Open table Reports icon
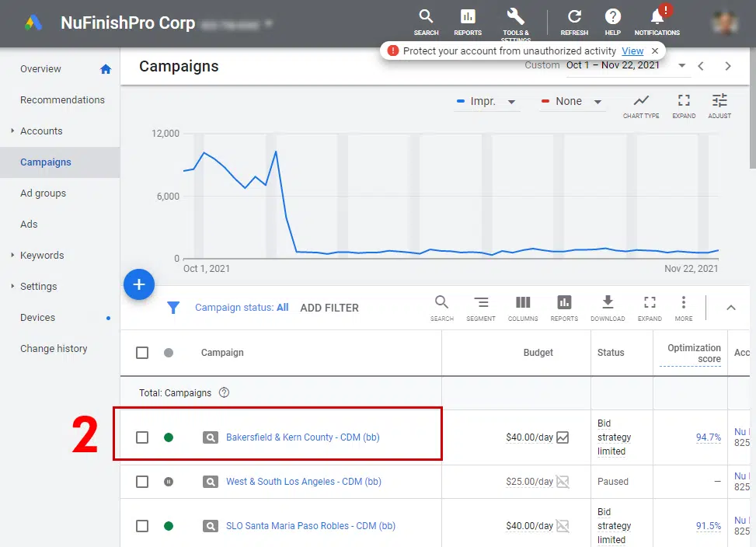This screenshot has width=756, height=547. [564, 308]
